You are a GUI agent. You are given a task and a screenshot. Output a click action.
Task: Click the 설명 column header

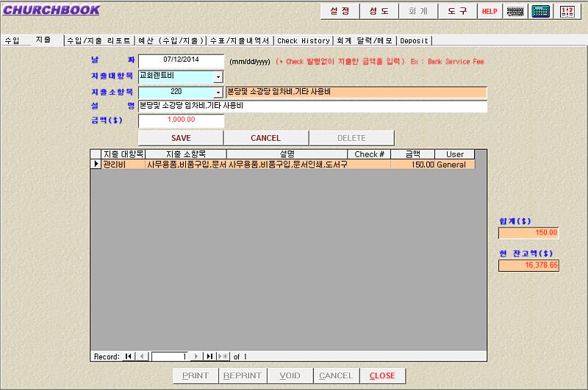click(287, 154)
